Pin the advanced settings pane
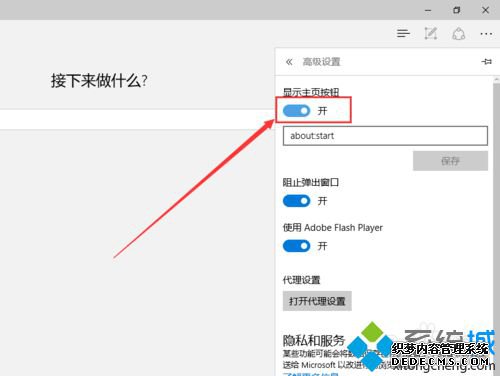This screenshot has width=500, height=376. coord(486,61)
